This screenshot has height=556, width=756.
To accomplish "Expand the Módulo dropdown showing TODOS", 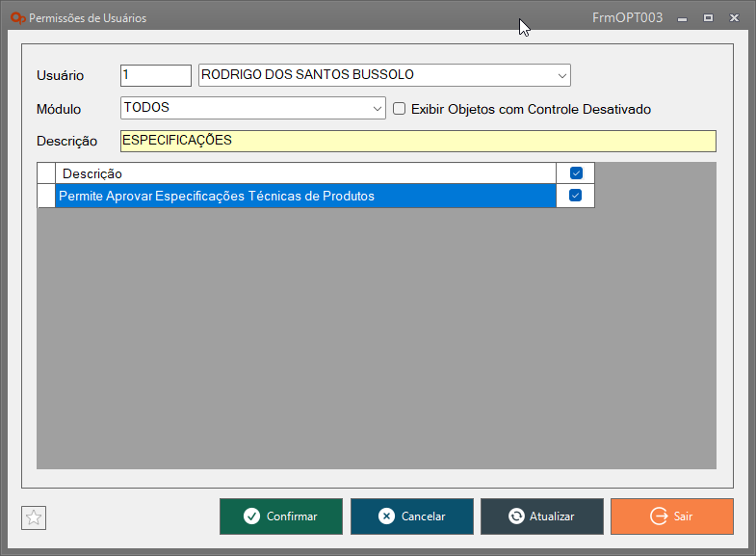I will pos(378,109).
